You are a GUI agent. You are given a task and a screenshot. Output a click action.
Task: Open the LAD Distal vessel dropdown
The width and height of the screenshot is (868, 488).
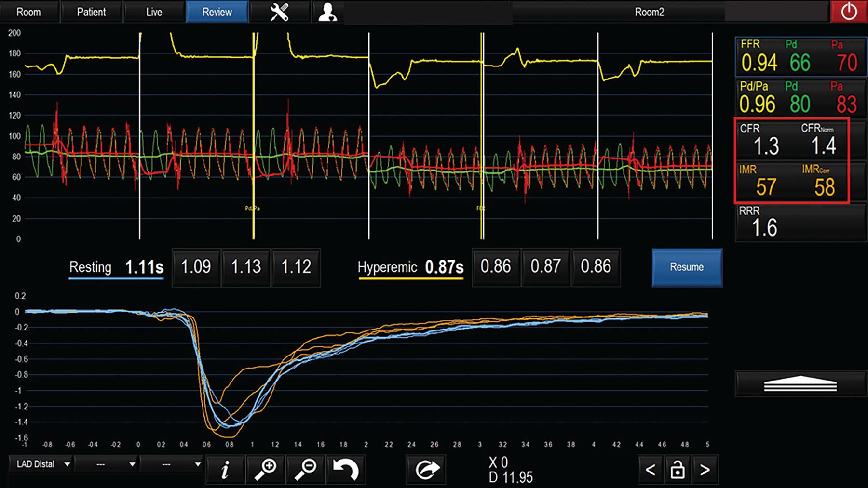(41, 464)
